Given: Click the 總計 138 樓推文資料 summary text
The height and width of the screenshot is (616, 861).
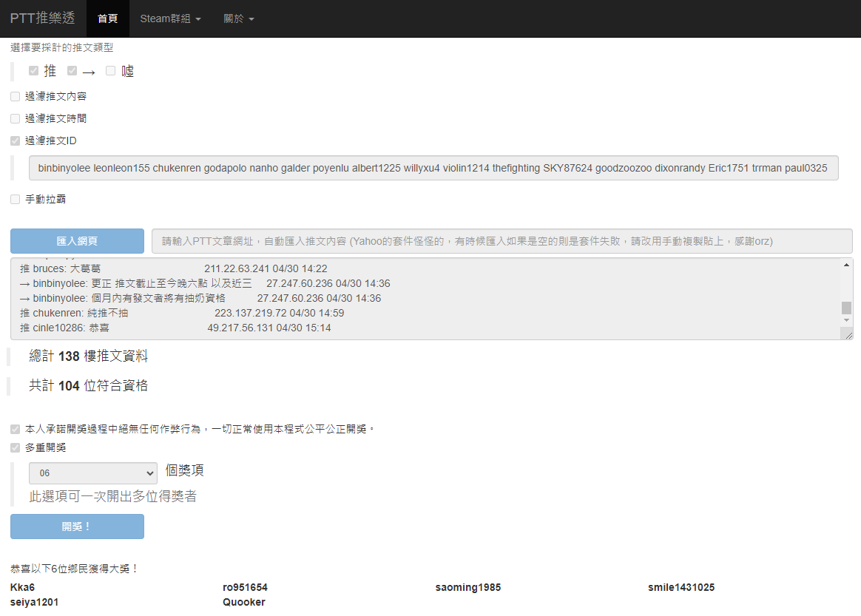Looking at the screenshot, I should [x=89, y=356].
